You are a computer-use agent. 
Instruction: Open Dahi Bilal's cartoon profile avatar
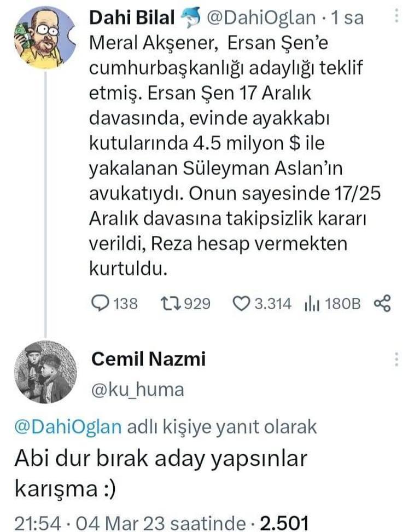44,37
